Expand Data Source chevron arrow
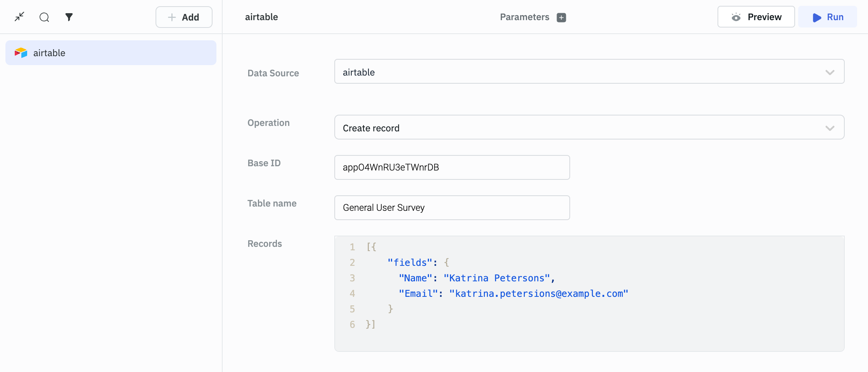This screenshot has height=372, width=868. [830, 72]
